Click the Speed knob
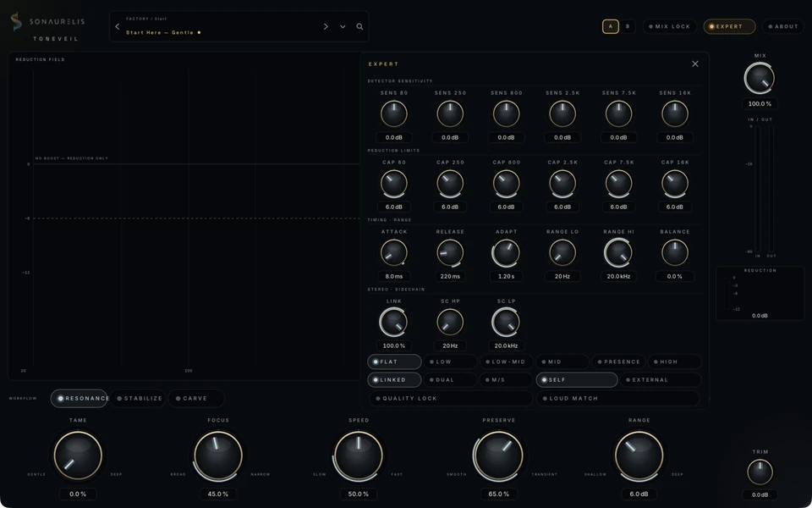The image size is (812, 508). point(359,456)
